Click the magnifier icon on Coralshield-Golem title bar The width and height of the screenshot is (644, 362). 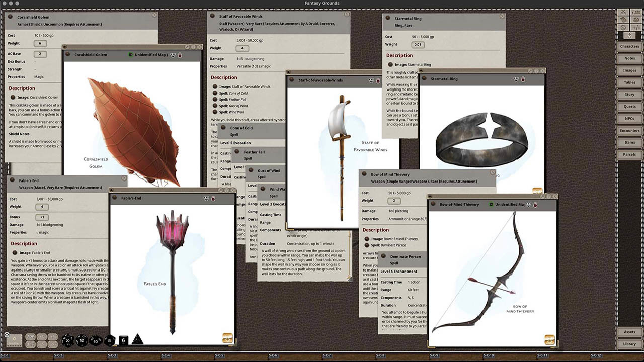coord(187,47)
